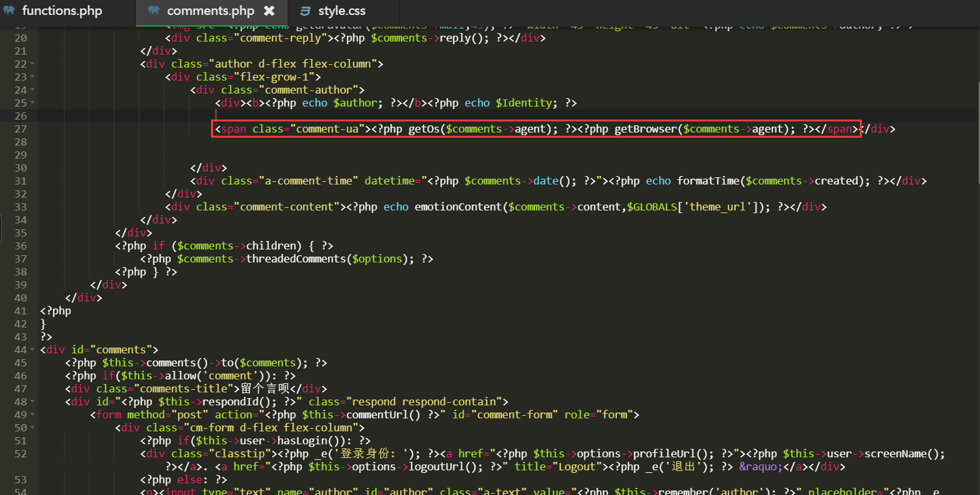The width and height of the screenshot is (980, 495).
Task: Click the sidebar handle on left edge
Action: pyautogui.click(x=2, y=228)
